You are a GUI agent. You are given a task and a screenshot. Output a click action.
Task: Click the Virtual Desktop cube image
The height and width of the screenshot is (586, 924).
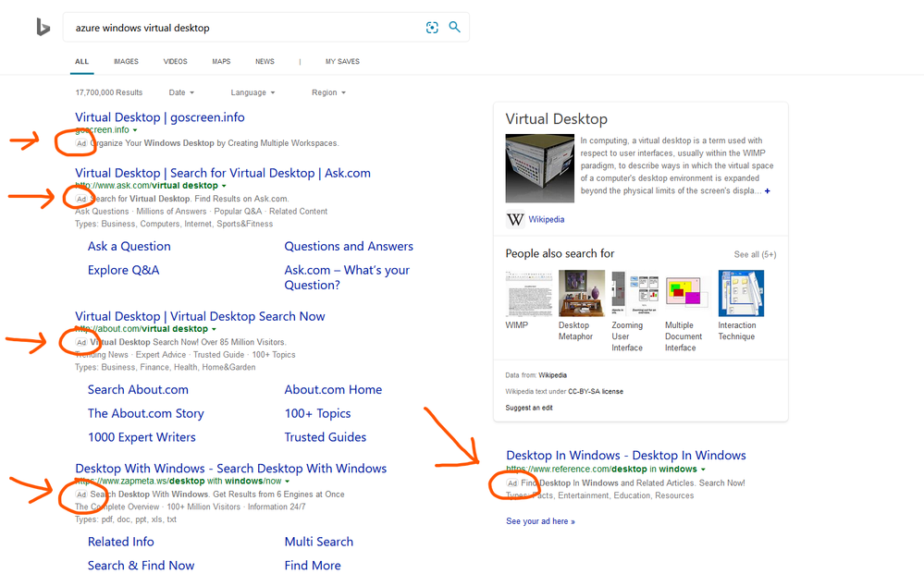click(540, 168)
